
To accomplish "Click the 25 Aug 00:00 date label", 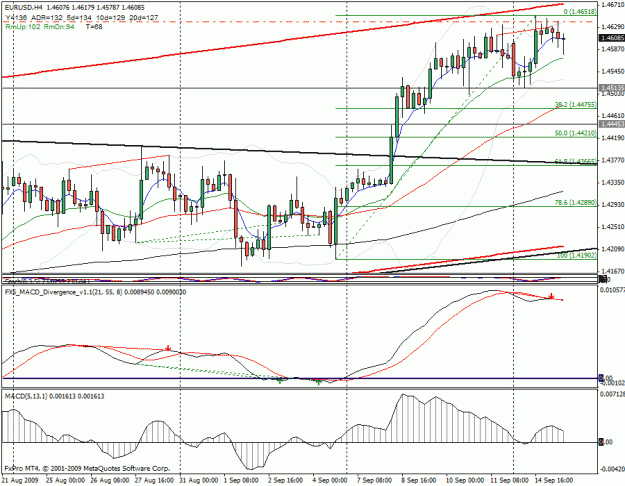I will (65, 480).
